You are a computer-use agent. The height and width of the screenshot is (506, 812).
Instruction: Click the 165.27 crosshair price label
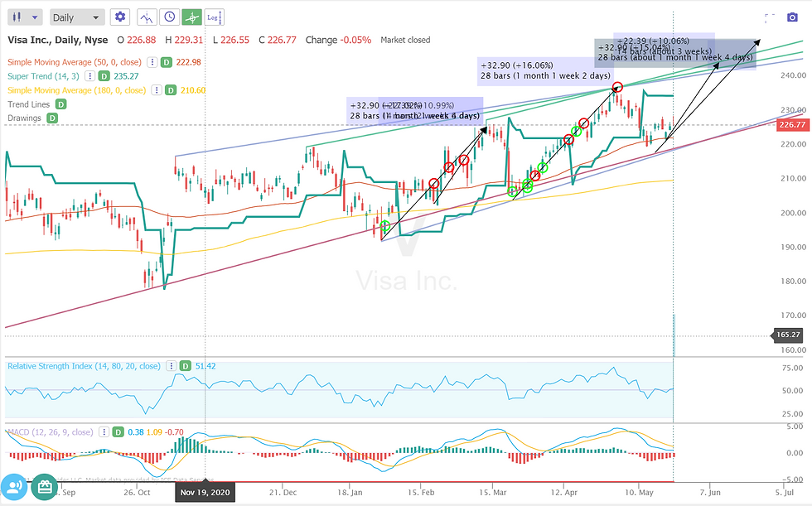coord(789,335)
